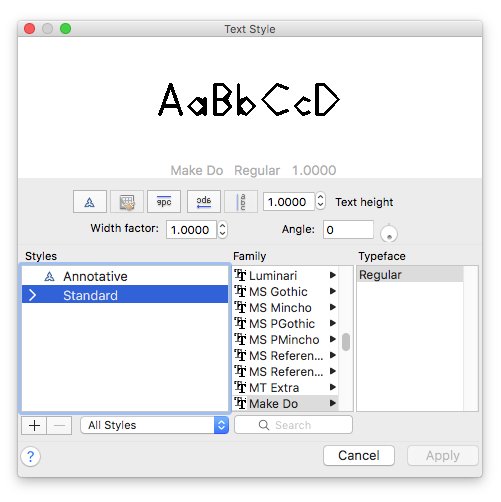
Task: Select the Standard text style row
Action: point(125,295)
